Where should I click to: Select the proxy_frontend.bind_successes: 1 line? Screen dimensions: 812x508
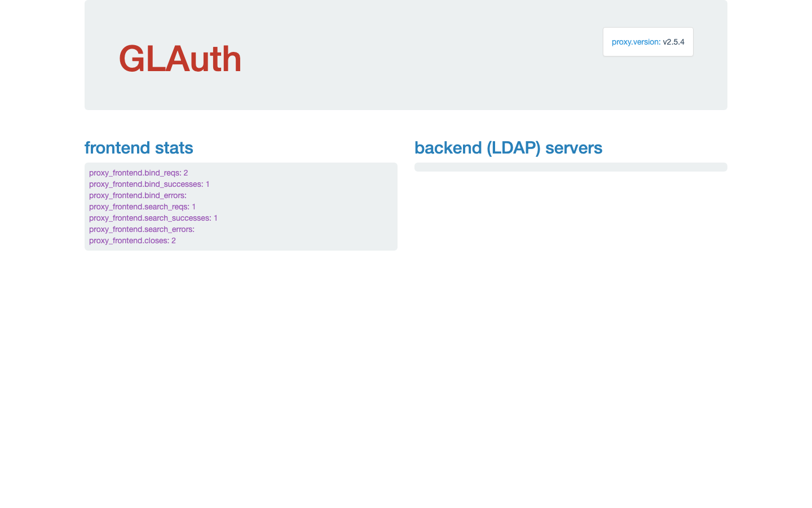coord(149,184)
